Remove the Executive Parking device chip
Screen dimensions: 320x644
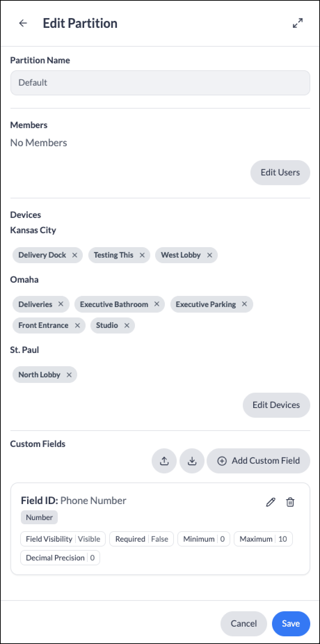pos(245,304)
